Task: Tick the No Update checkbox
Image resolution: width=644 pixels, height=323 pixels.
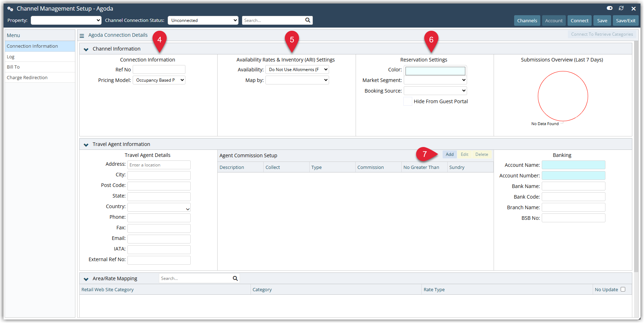Action: [623, 289]
